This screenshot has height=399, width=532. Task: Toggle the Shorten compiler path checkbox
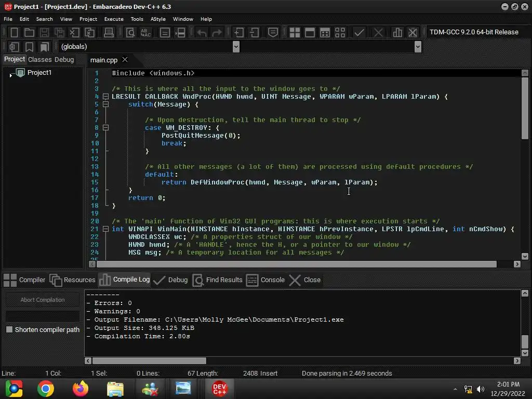point(9,329)
